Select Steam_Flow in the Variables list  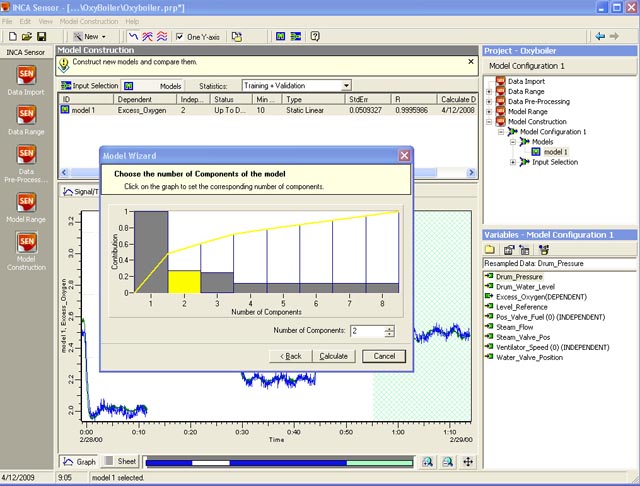(x=516, y=327)
